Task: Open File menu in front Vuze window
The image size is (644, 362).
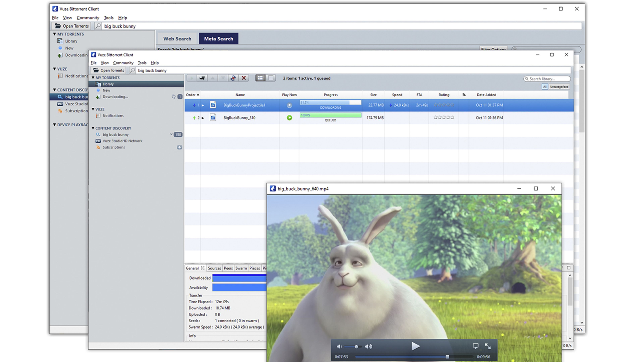Action: pos(94,63)
